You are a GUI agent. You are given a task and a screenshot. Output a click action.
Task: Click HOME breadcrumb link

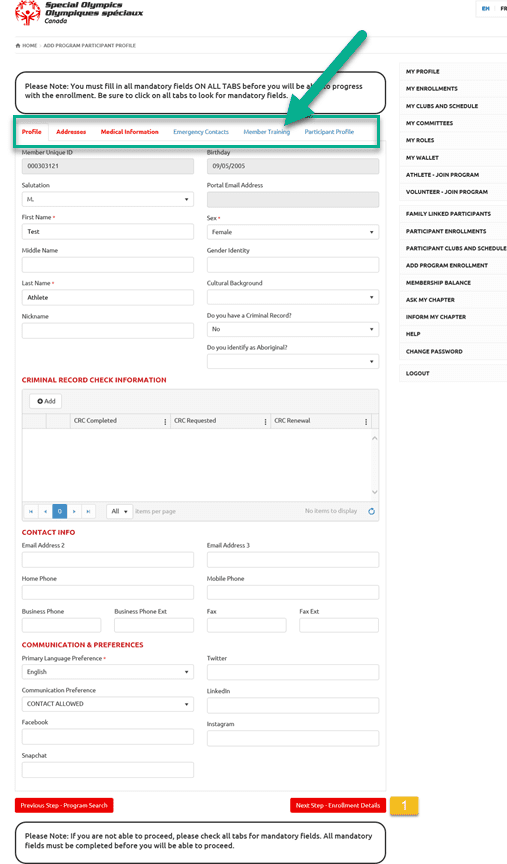29,45
